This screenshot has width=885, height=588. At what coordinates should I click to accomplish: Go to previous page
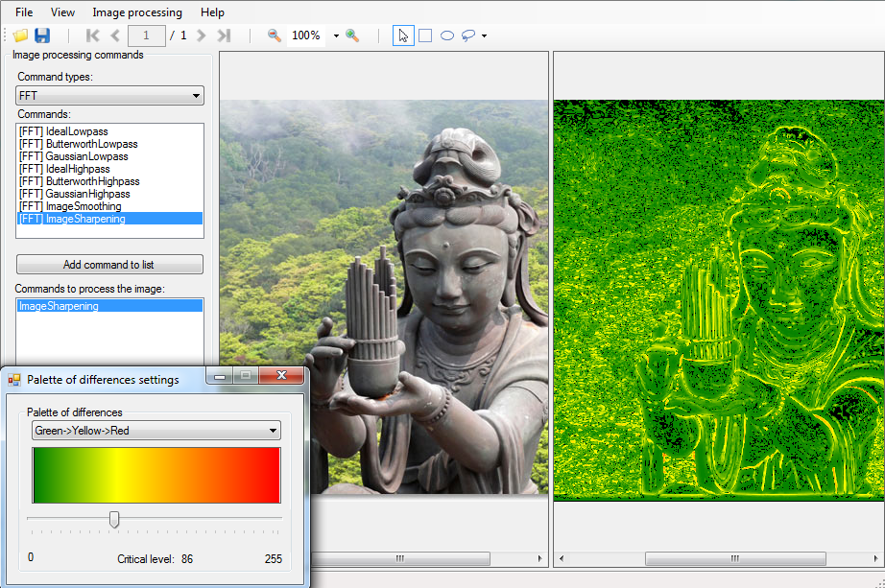[115, 35]
